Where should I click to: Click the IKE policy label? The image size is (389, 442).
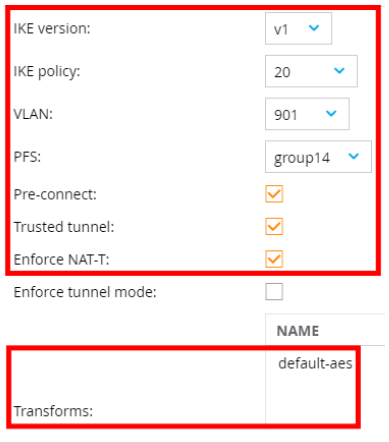47,72
